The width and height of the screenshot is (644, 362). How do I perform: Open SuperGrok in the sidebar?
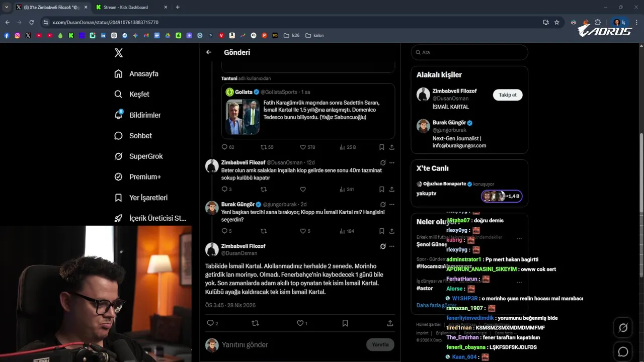pyautogui.click(x=139, y=156)
